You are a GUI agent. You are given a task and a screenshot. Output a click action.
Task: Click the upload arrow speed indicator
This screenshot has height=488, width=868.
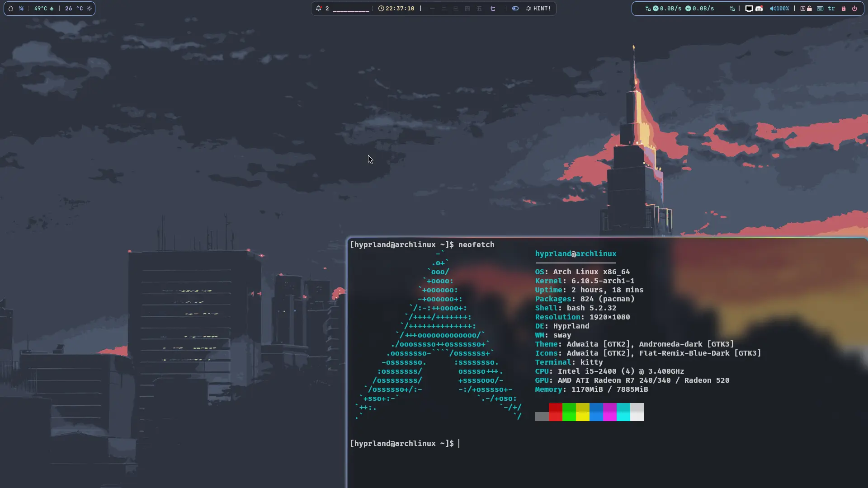tap(667, 9)
